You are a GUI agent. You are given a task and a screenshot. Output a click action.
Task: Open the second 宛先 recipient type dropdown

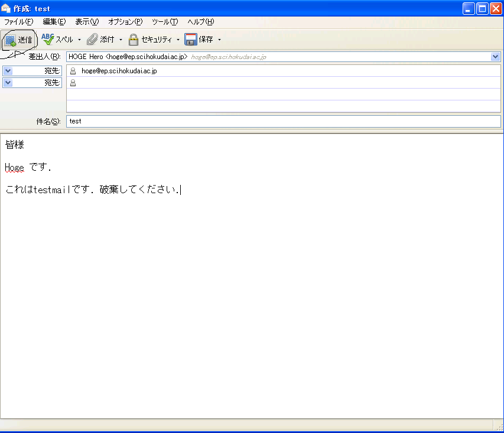[x=8, y=83]
